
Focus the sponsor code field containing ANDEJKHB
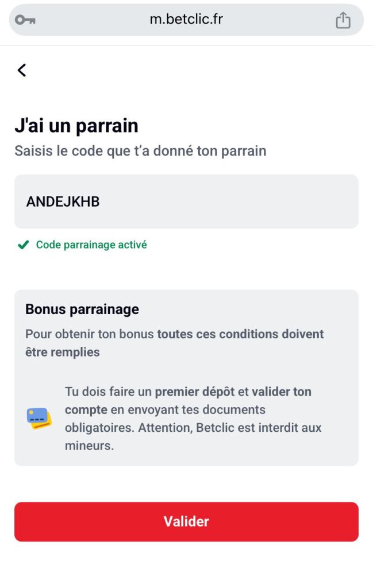pos(186,202)
